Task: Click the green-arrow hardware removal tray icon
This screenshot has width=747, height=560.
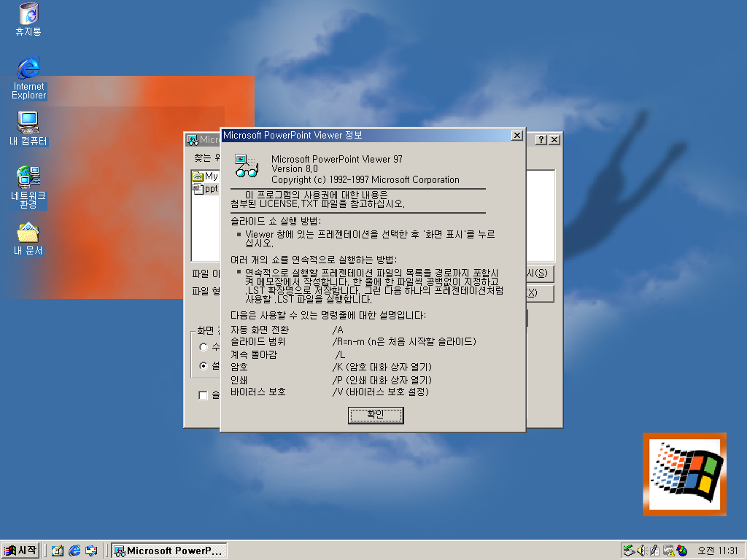Action: click(629, 551)
